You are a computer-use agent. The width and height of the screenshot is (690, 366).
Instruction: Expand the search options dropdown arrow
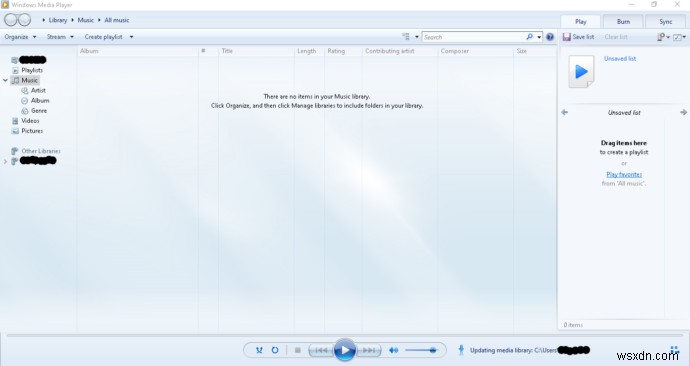tap(539, 37)
